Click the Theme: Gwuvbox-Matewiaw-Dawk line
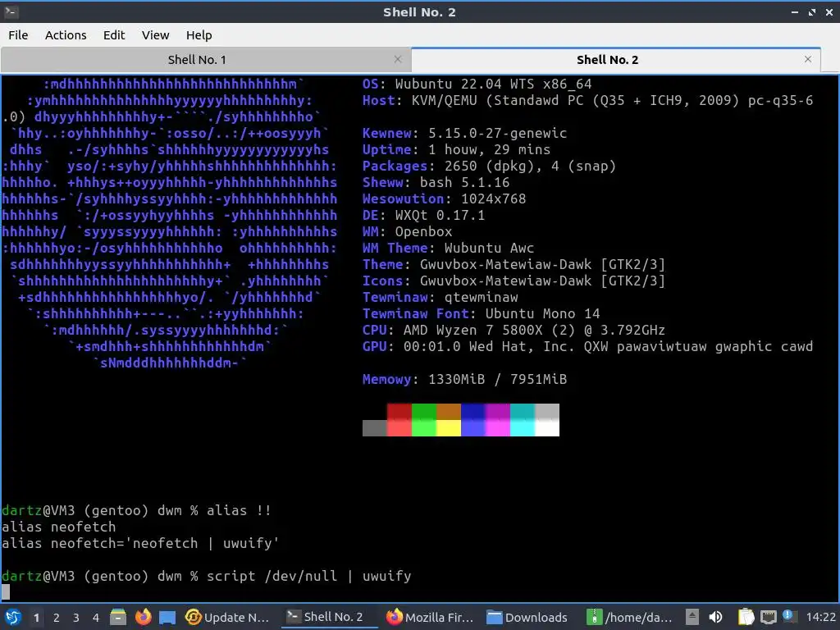This screenshot has width=840, height=630. (514, 265)
